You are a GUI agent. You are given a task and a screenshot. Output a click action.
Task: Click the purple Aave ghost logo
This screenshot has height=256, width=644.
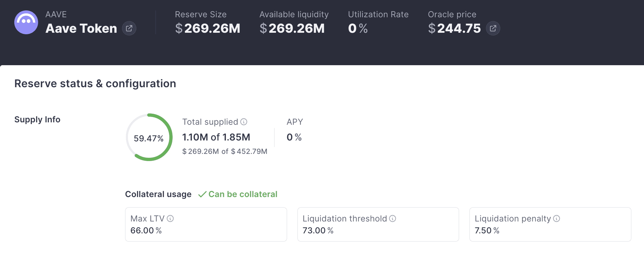[x=26, y=22]
